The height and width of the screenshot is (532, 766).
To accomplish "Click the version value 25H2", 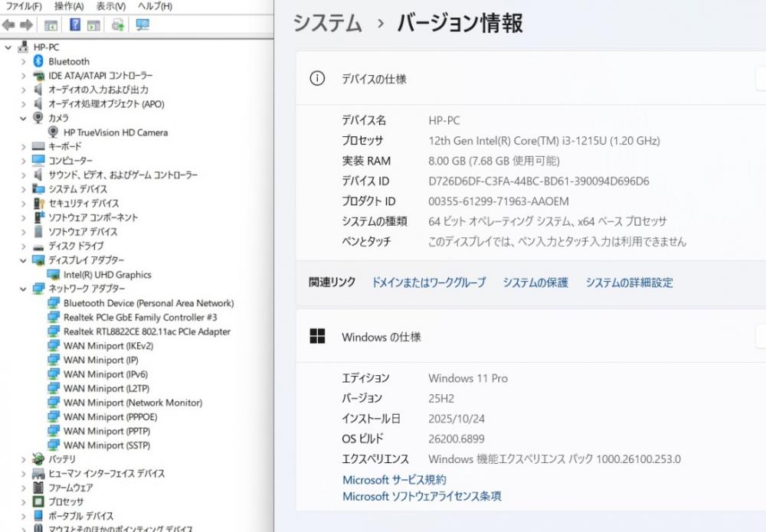I will click(441, 398).
